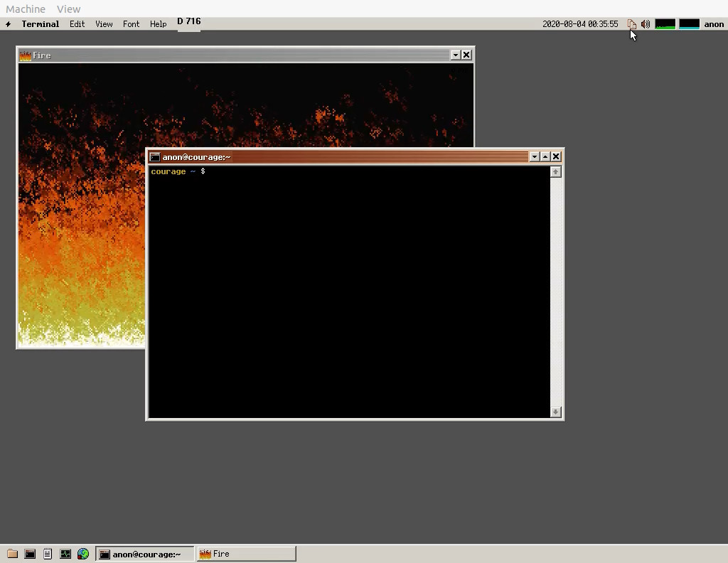
Task: Click the date and time clock
Action: coord(580,24)
